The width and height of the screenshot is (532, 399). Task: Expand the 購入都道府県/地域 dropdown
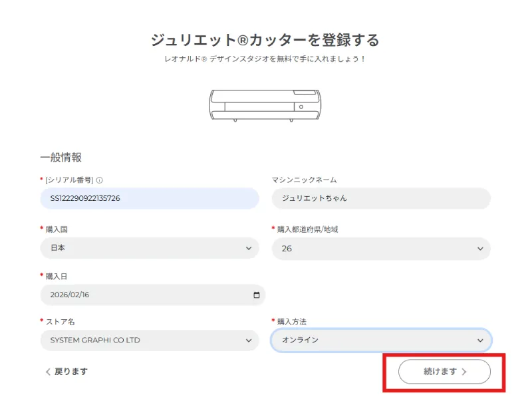coord(380,248)
